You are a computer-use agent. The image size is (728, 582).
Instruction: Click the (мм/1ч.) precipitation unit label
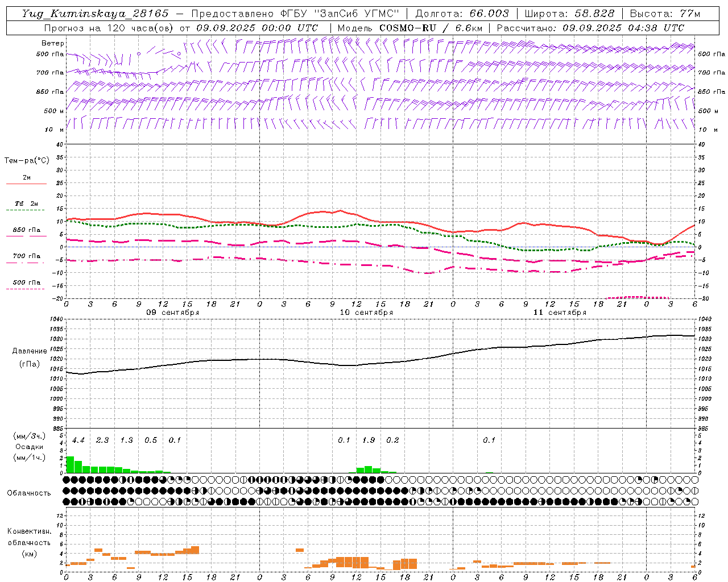click(x=29, y=458)
